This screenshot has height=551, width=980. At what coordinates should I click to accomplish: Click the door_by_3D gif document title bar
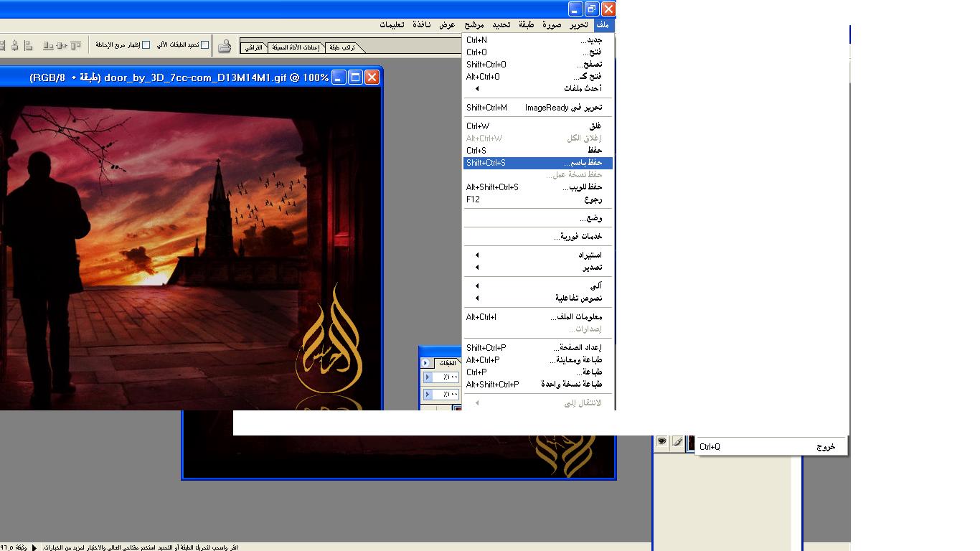coord(179,77)
